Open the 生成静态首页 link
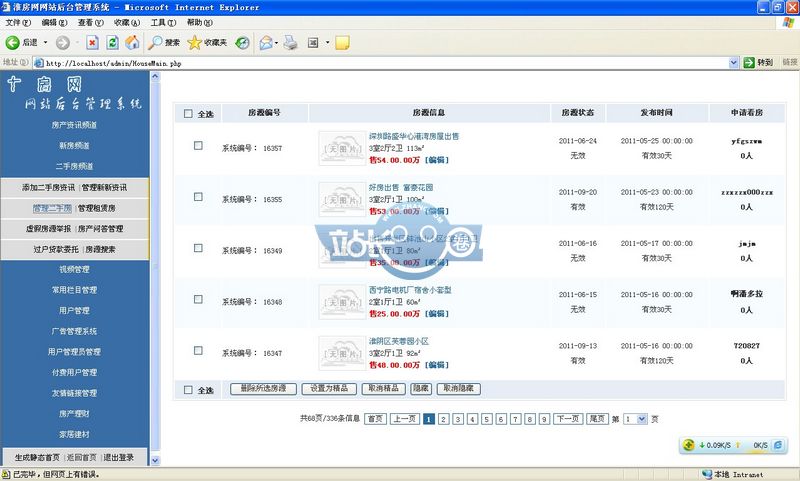 pyautogui.click(x=37, y=458)
